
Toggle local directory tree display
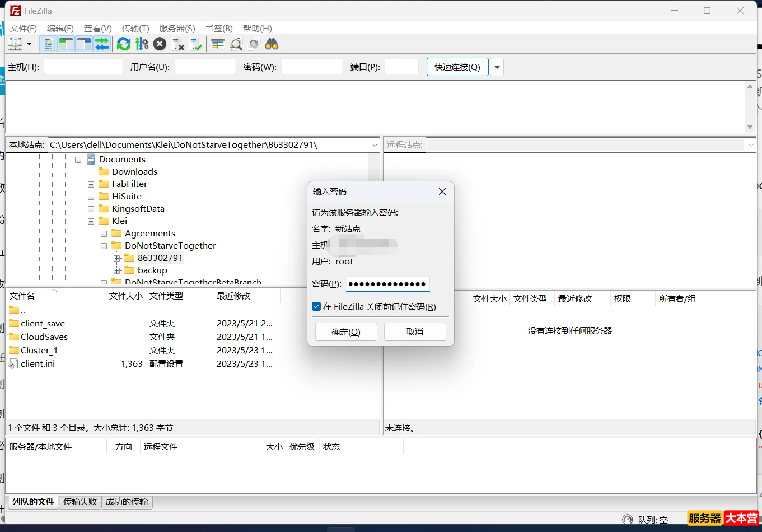66,44
